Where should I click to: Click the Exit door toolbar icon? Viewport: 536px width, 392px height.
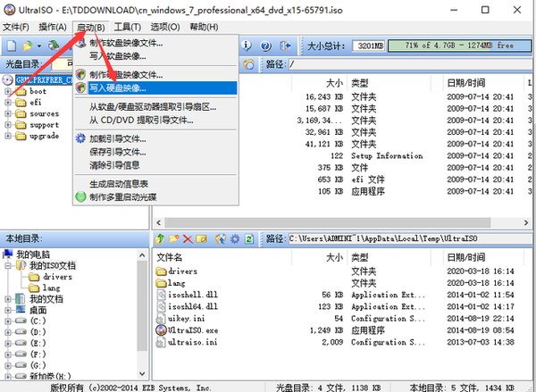pyautogui.click(x=285, y=46)
